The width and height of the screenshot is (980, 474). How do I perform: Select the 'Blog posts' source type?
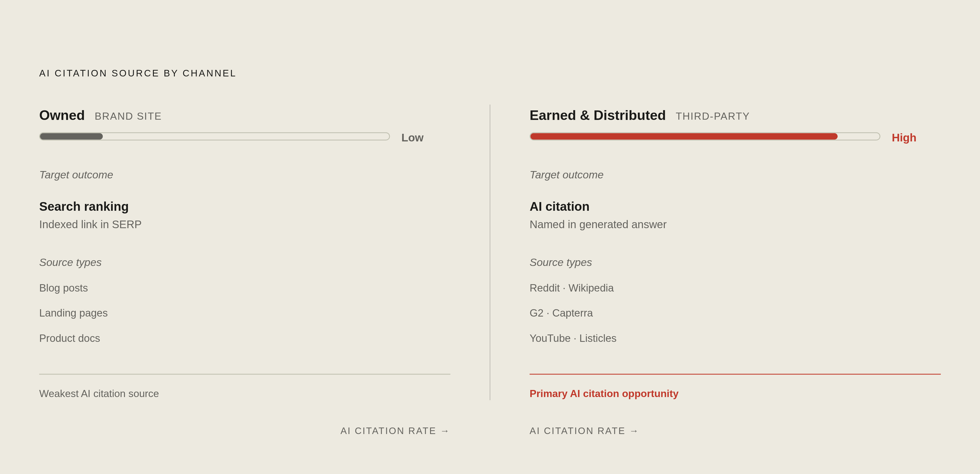(63, 288)
